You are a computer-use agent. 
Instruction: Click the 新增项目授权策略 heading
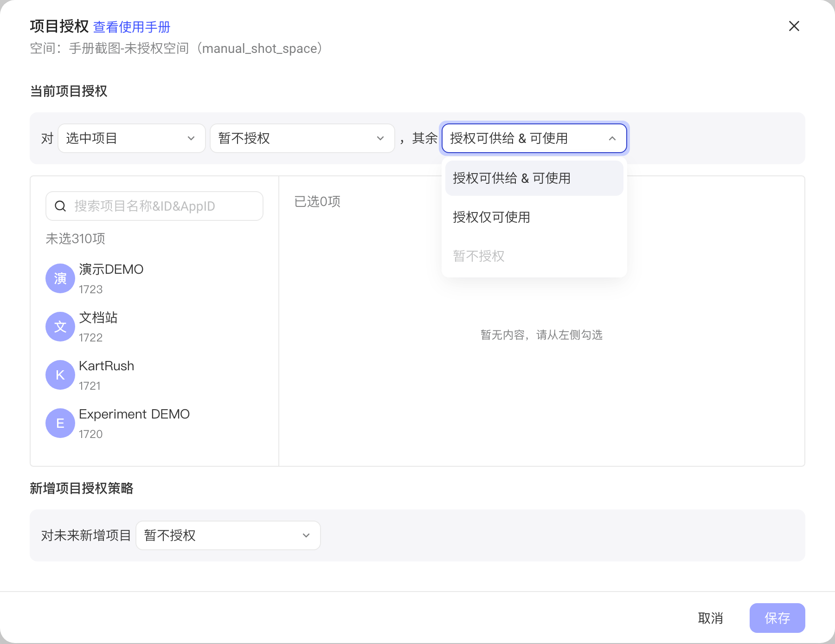tap(82, 488)
